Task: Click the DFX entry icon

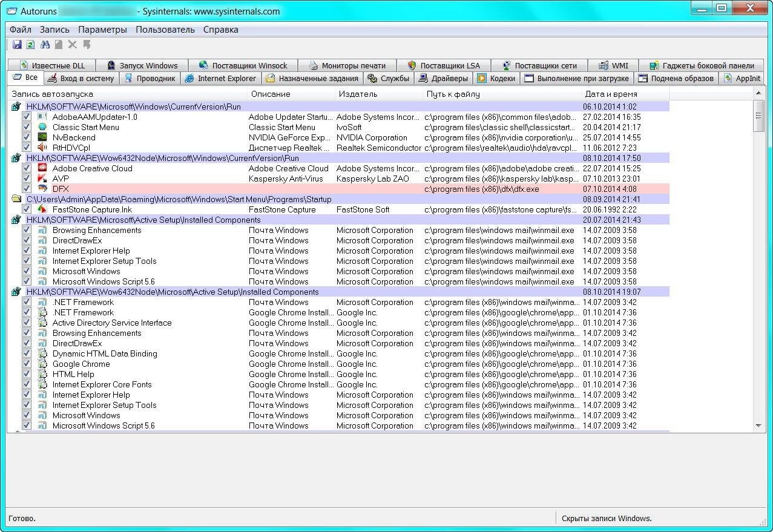Action: click(42, 189)
